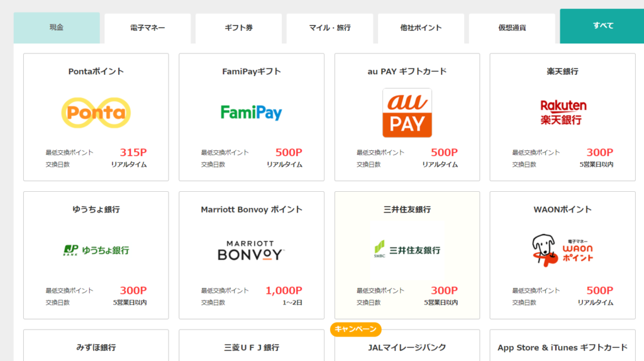Click the Marriott Bonvoy logo
This screenshot has width=644, height=361.
(251, 250)
